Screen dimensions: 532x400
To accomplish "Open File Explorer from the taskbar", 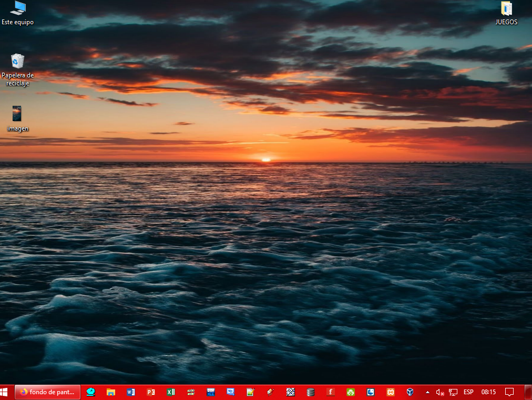I will [111, 392].
